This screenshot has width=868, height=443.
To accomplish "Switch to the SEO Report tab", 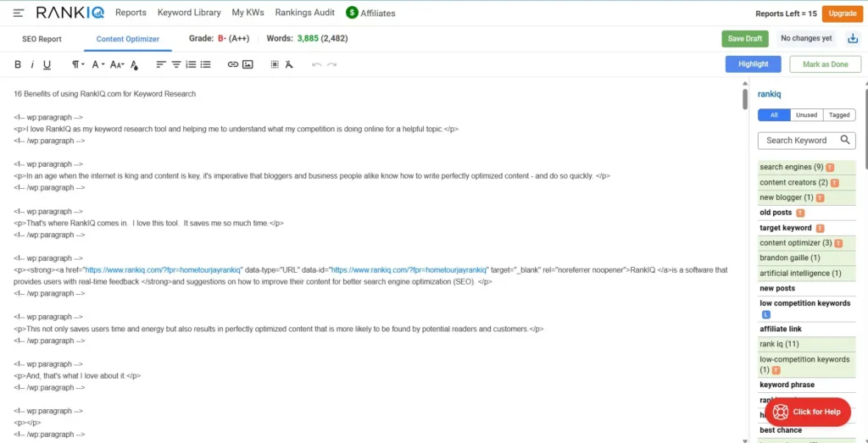I will (42, 39).
